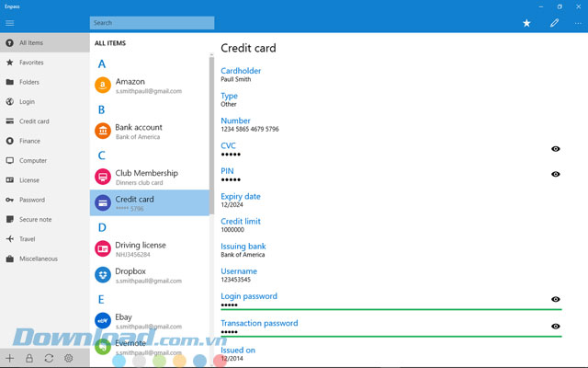588x368 pixels.
Task: Click Credit limit value 1000000
Action: click(232, 229)
